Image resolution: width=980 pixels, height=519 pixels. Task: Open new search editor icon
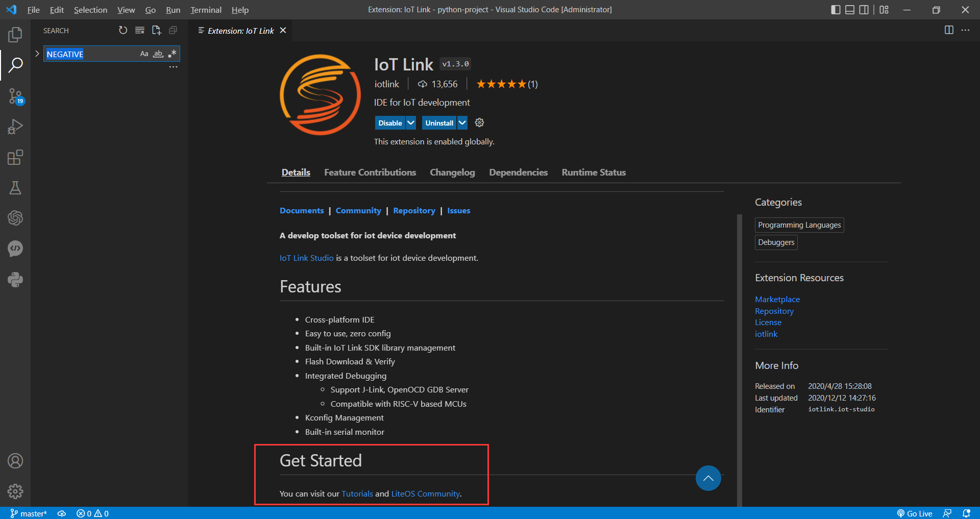[157, 31]
